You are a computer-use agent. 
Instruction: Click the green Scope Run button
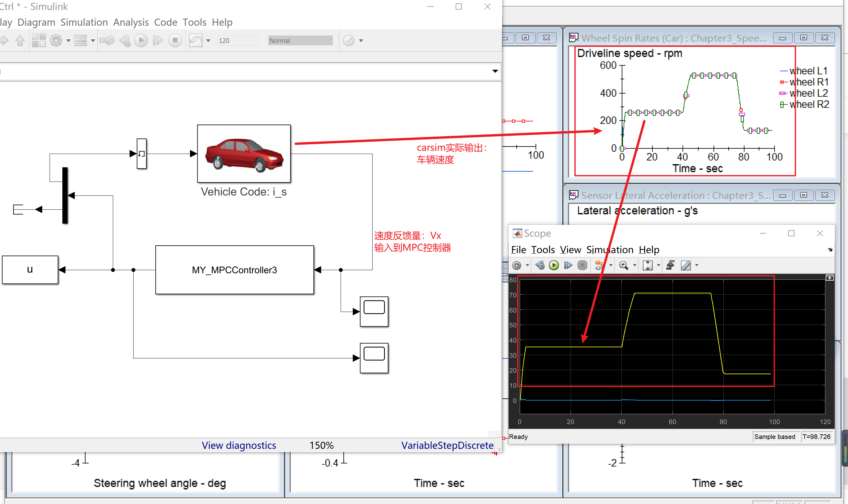pos(554,265)
